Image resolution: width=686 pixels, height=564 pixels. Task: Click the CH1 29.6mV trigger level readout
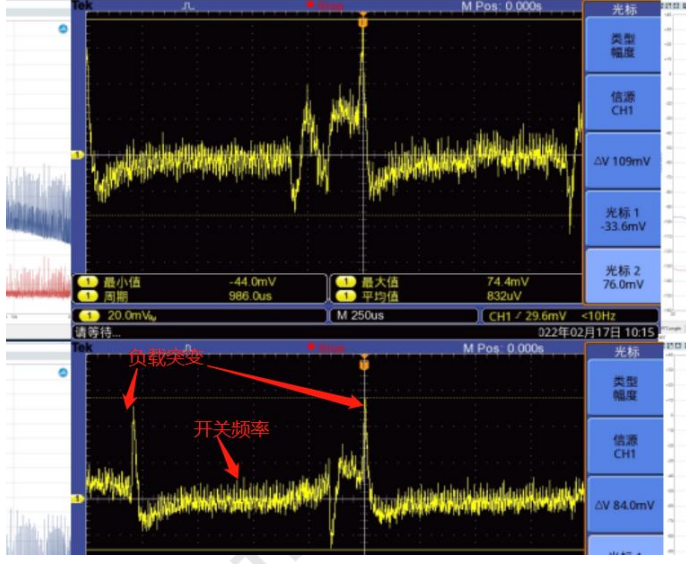point(527,316)
